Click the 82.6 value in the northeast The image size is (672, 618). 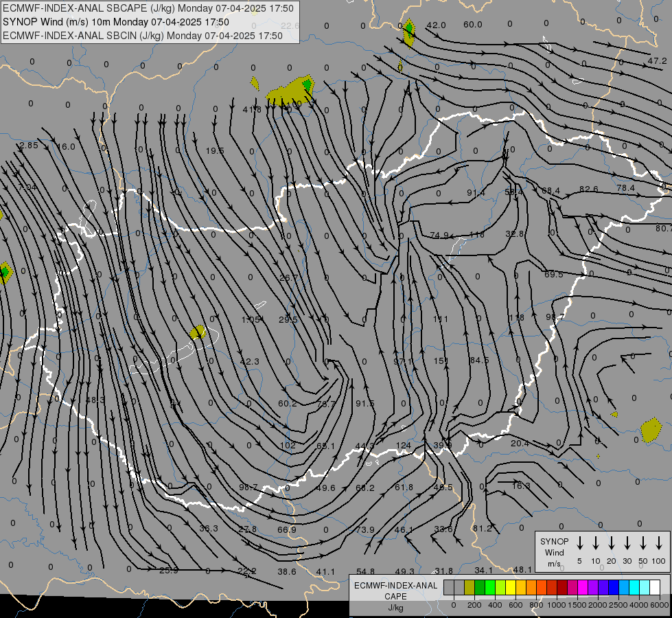[588, 189]
